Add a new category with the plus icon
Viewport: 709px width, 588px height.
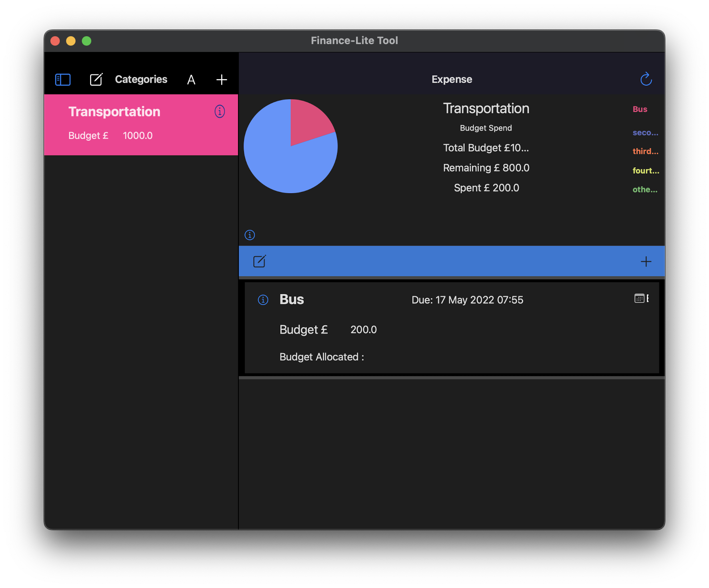pos(222,80)
